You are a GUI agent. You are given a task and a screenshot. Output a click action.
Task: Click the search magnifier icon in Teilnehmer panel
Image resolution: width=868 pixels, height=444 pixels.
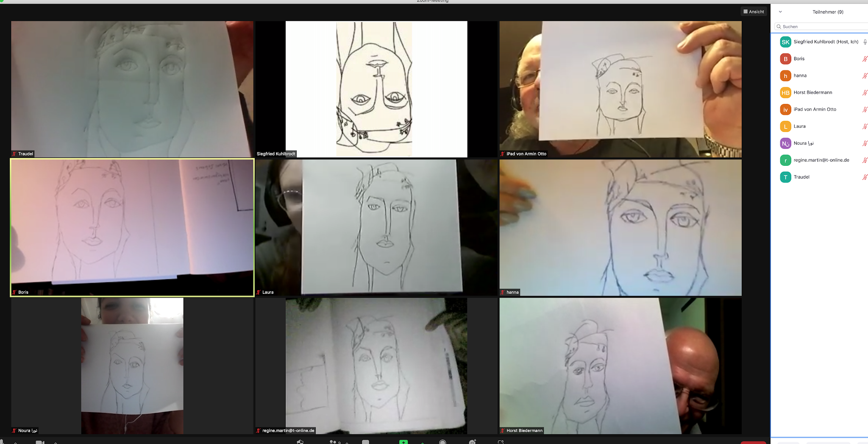779,27
